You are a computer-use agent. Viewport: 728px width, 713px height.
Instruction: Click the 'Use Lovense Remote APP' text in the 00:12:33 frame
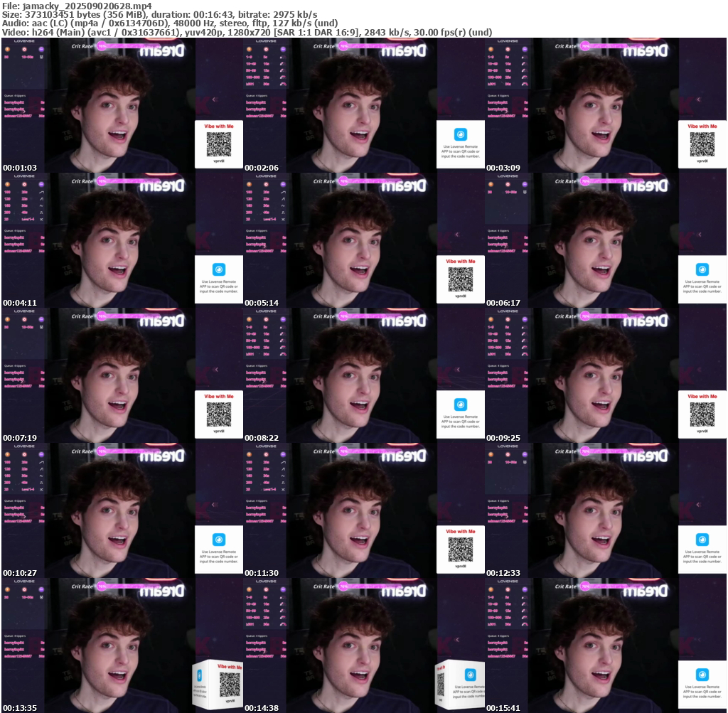point(702,557)
